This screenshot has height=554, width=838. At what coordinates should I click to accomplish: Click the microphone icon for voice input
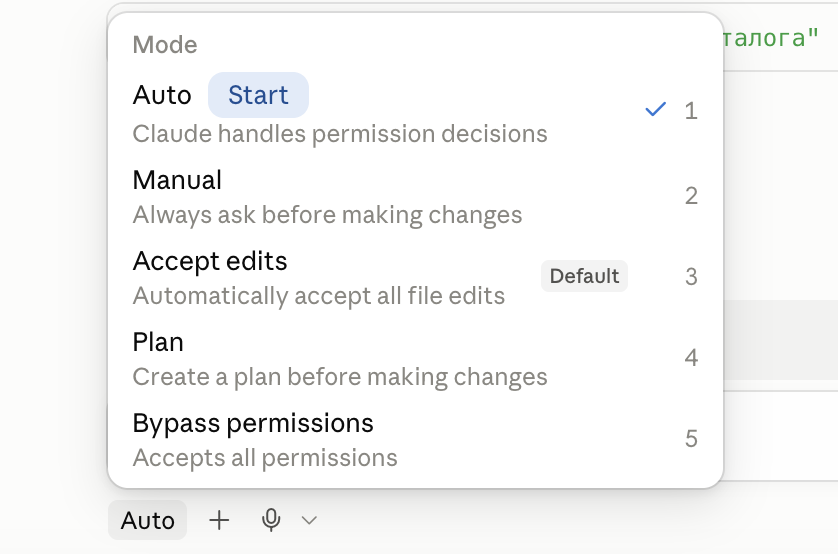pos(271,520)
